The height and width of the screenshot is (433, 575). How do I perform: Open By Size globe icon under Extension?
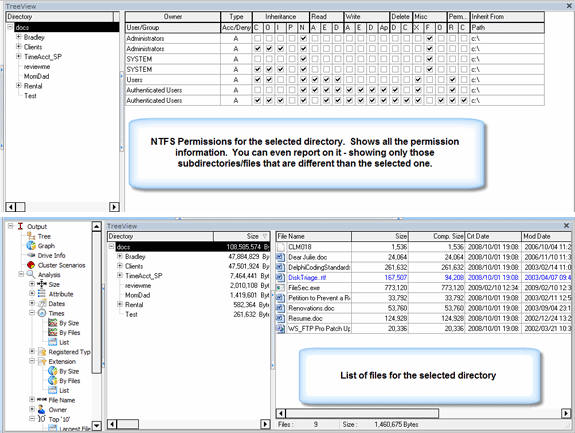(x=52, y=371)
